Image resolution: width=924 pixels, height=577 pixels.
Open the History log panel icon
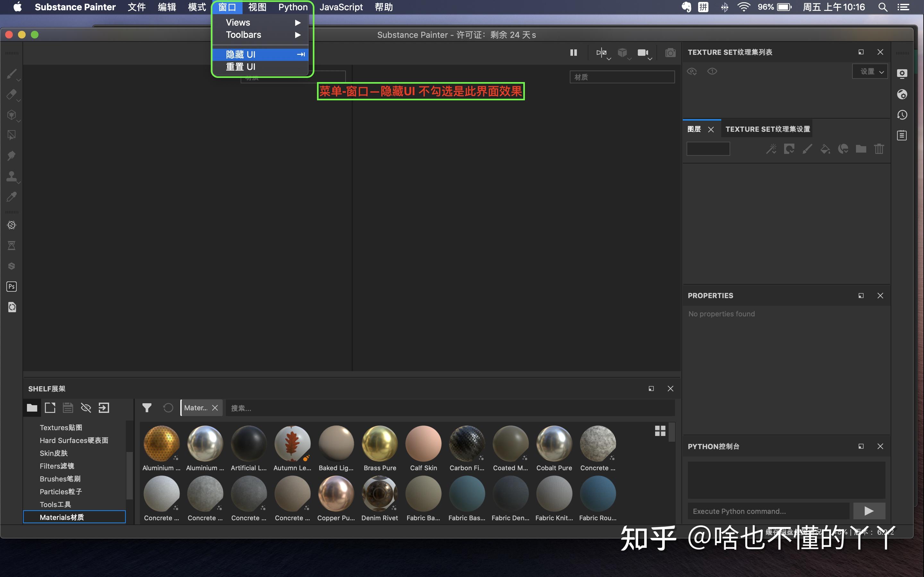tap(902, 114)
